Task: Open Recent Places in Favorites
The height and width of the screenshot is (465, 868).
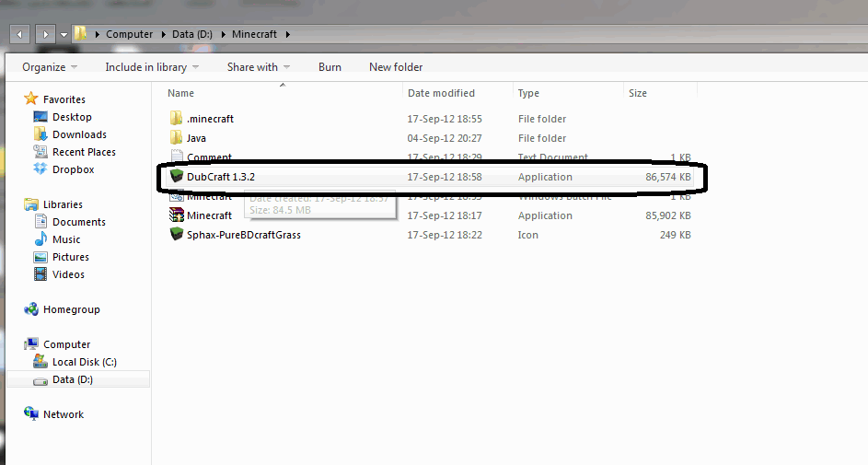Action: click(84, 152)
